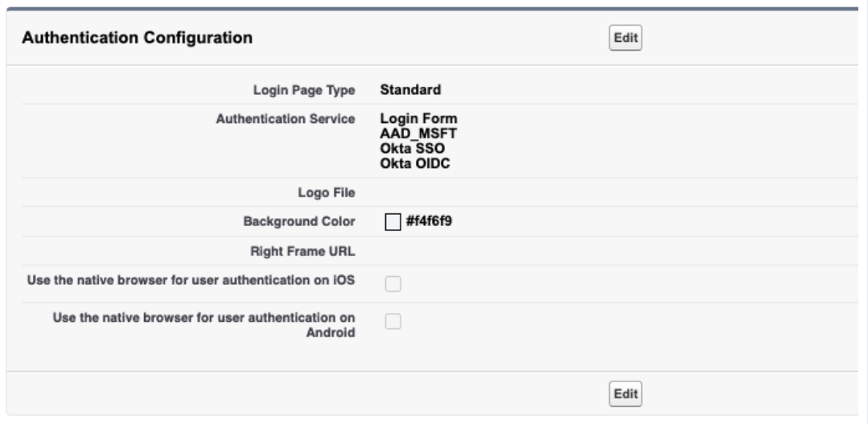The width and height of the screenshot is (868, 424).
Task: Click the bottom Edit button
Action: [625, 393]
